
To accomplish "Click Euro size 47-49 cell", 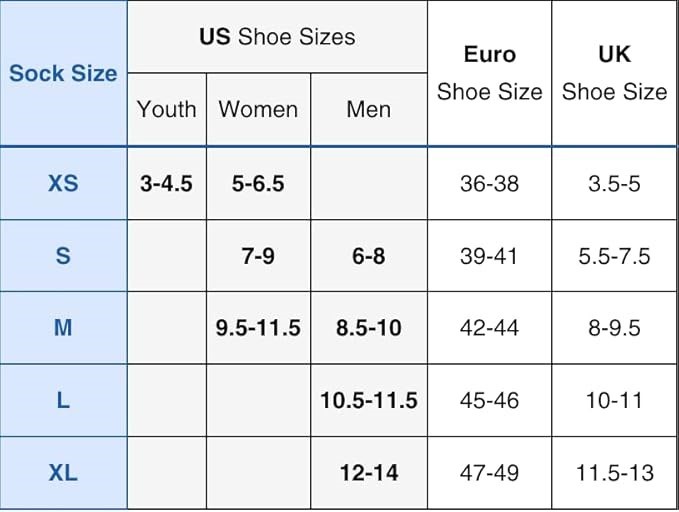I will 489,473.
